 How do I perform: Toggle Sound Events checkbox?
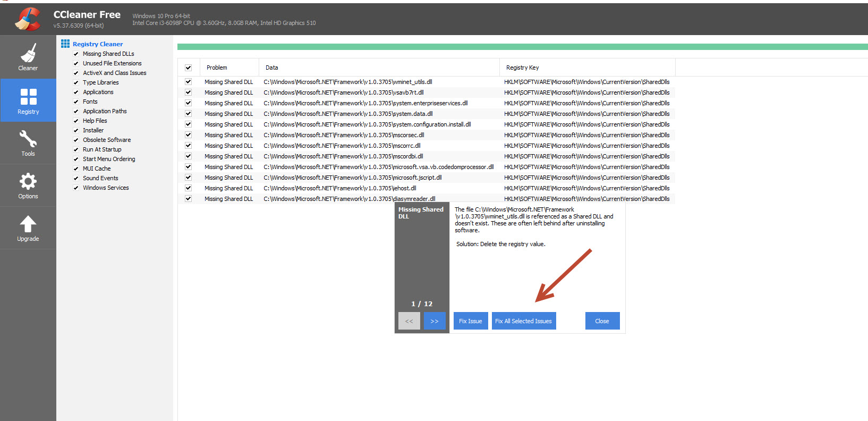(76, 178)
